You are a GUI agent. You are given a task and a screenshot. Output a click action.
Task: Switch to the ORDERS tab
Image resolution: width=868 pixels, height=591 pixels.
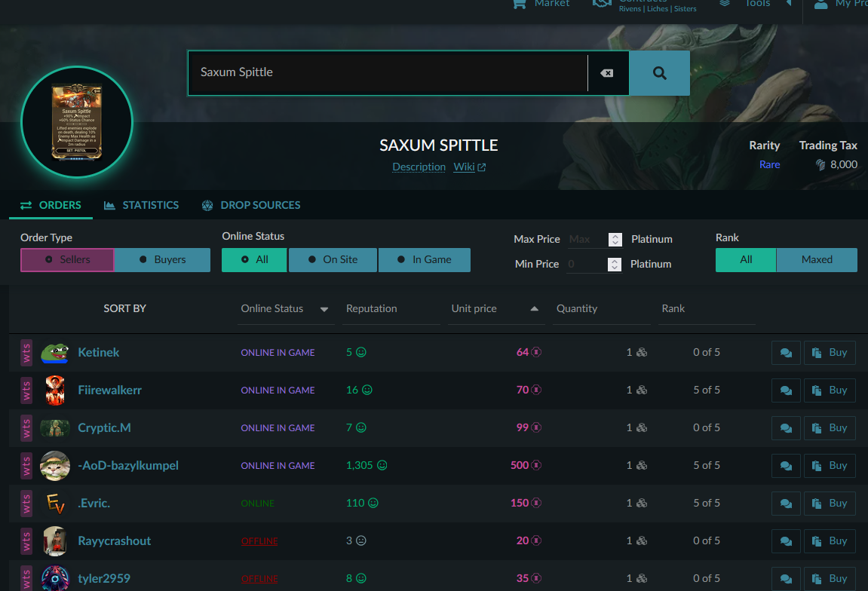click(x=51, y=205)
